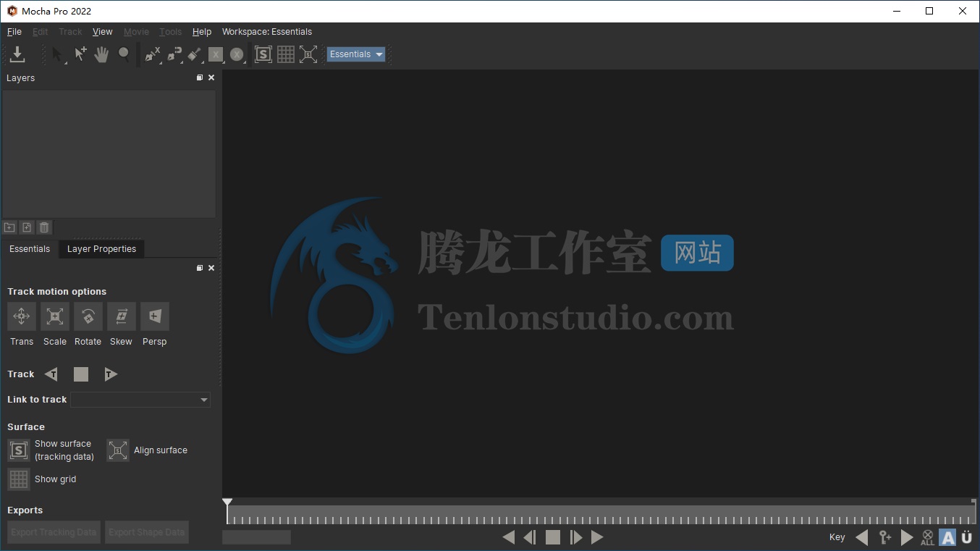The width and height of the screenshot is (980, 551).
Task: Click the group layer folder icon
Action: (9, 227)
